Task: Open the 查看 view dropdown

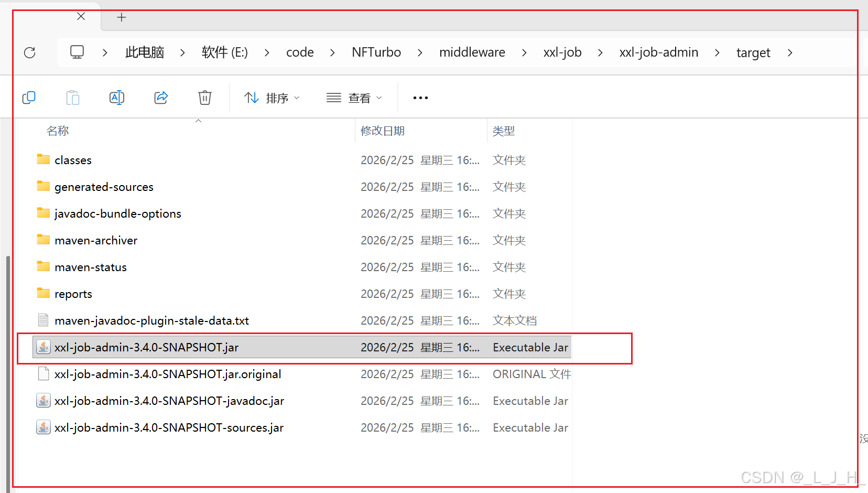Action: click(354, 98)
